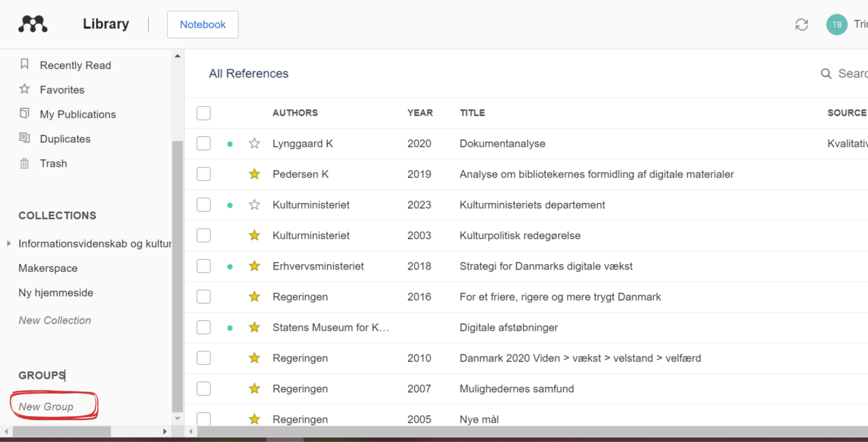The height and width of the screenshot is (442, 868).
Task: Open the Digitale afstøbninger reference title
Action: tap(509, 328)
